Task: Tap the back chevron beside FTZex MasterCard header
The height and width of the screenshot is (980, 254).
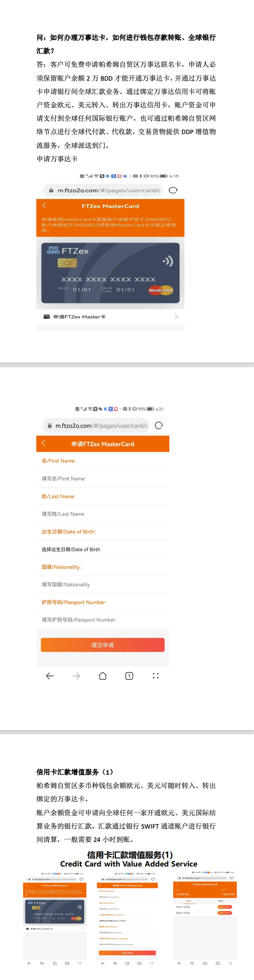Action: point(44,206)
